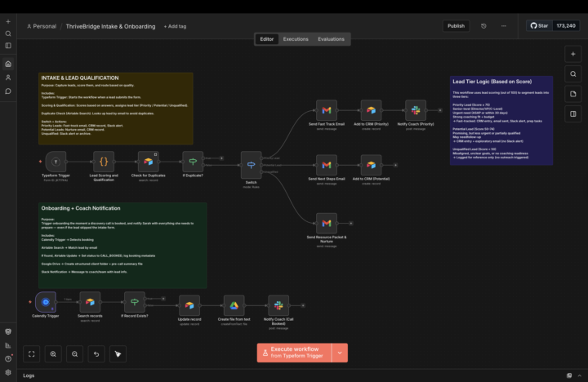Expand the Execute workflow trigger dropdown arrow
The height and width of the screenshot is (382, 588).
(x=340, y=353)
